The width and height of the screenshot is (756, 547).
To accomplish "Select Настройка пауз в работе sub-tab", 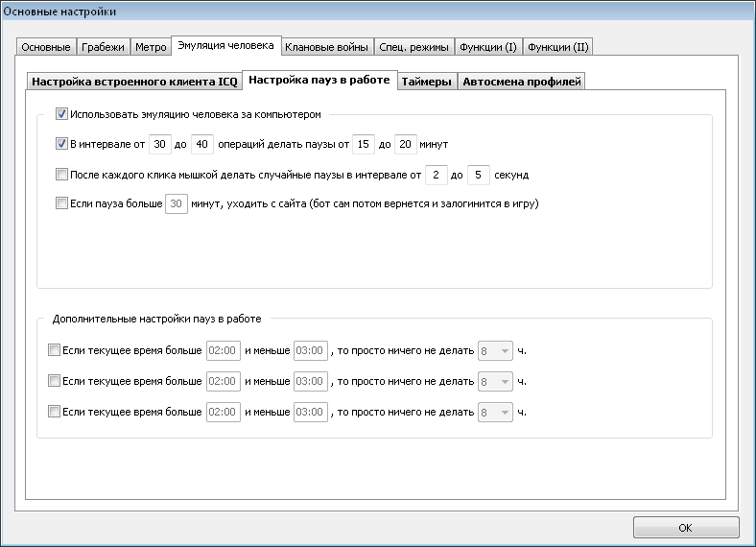I will 319,80.
